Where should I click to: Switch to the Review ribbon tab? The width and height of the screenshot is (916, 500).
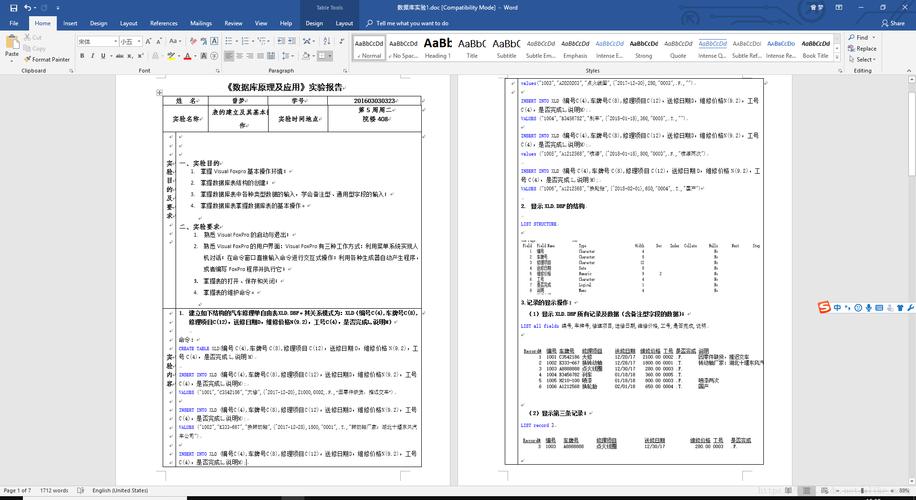tap(233, 23)
